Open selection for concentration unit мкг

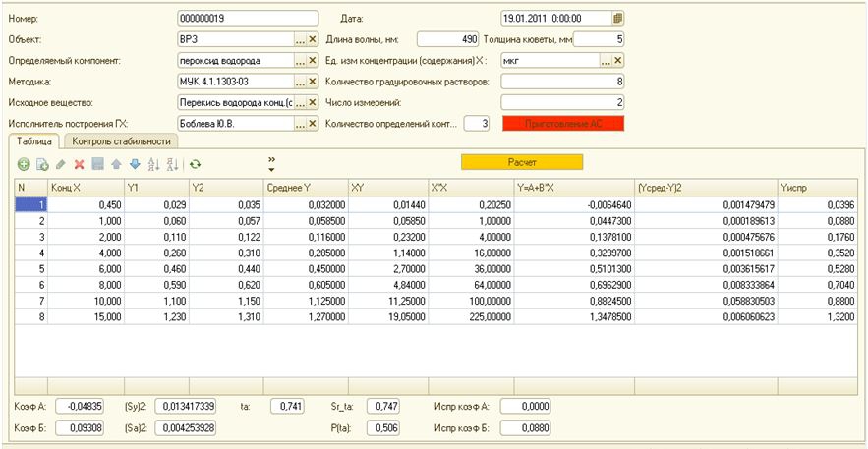click(607, 61)
